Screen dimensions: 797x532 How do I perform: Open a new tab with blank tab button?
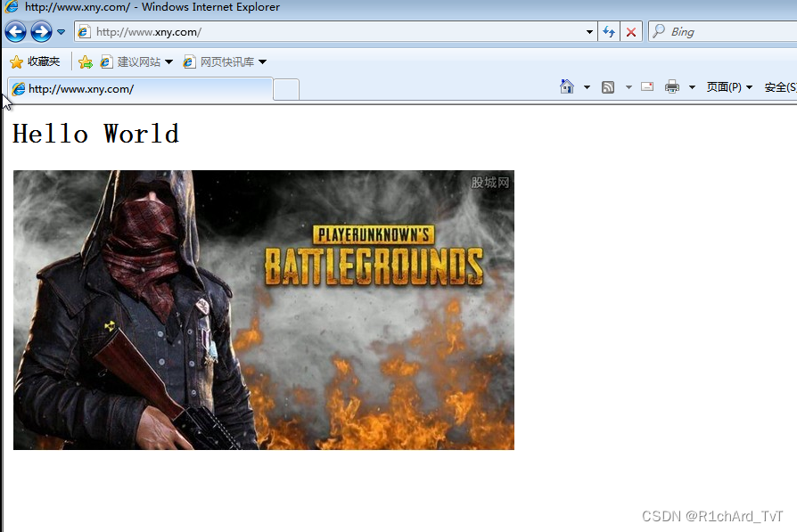pyautogui.click(x=286, y=90)
